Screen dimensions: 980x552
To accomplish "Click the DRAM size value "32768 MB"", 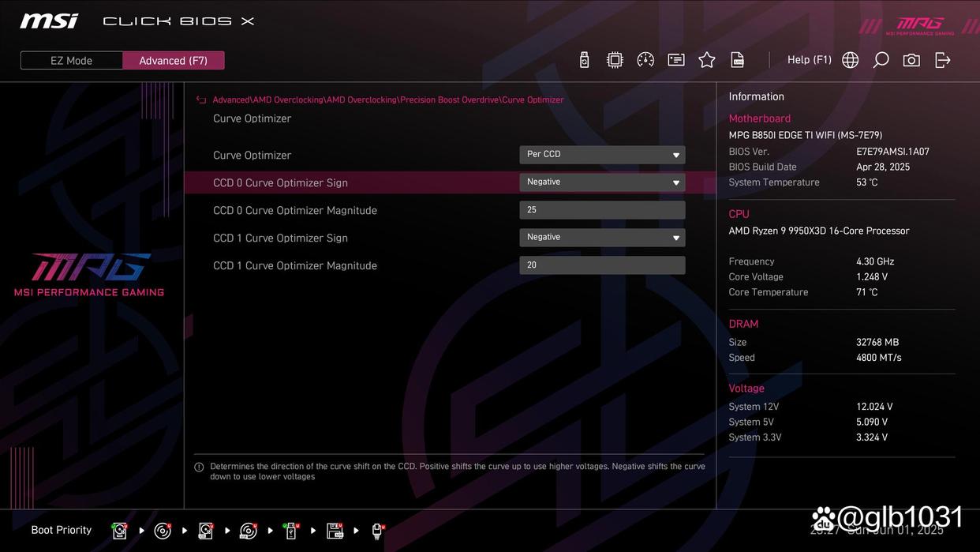I will click(877, 343).
